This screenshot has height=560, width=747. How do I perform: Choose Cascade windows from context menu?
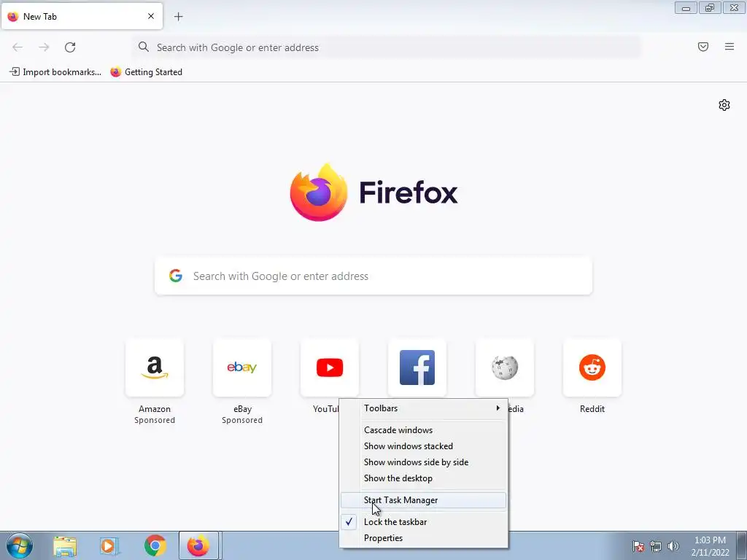point(424,430)
